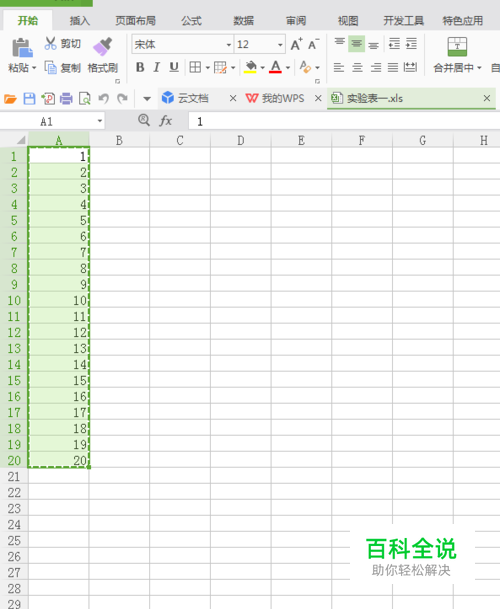Select column header C
Image resolution: width=500 pixels, height=609 pixels.
click(x=180, y=140)
